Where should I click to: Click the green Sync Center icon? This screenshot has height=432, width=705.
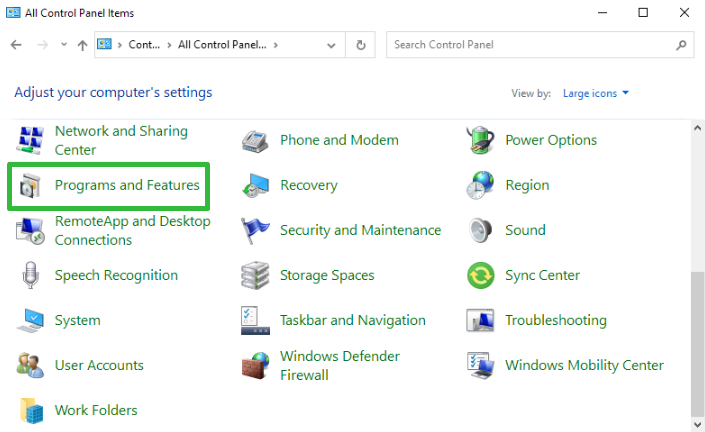click(x=480, y=275)
